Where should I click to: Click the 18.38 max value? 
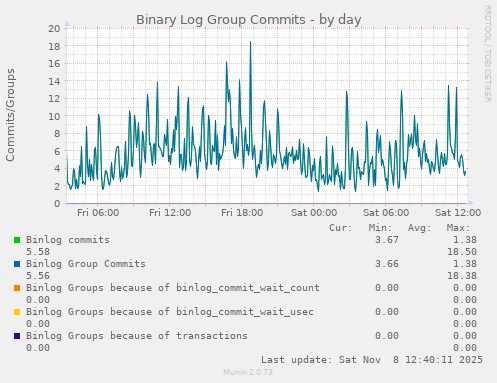click(x=462, y=276)
